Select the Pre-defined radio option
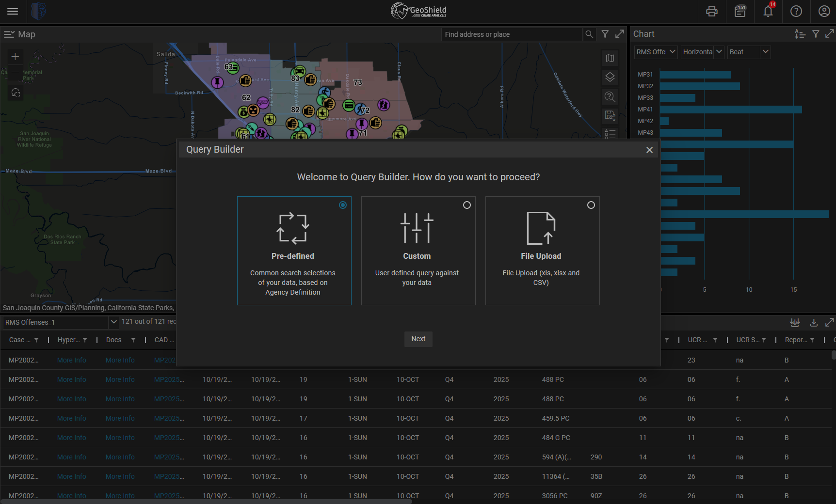The width and height of the screenshot is (836, 504). (x=343, y=205)
